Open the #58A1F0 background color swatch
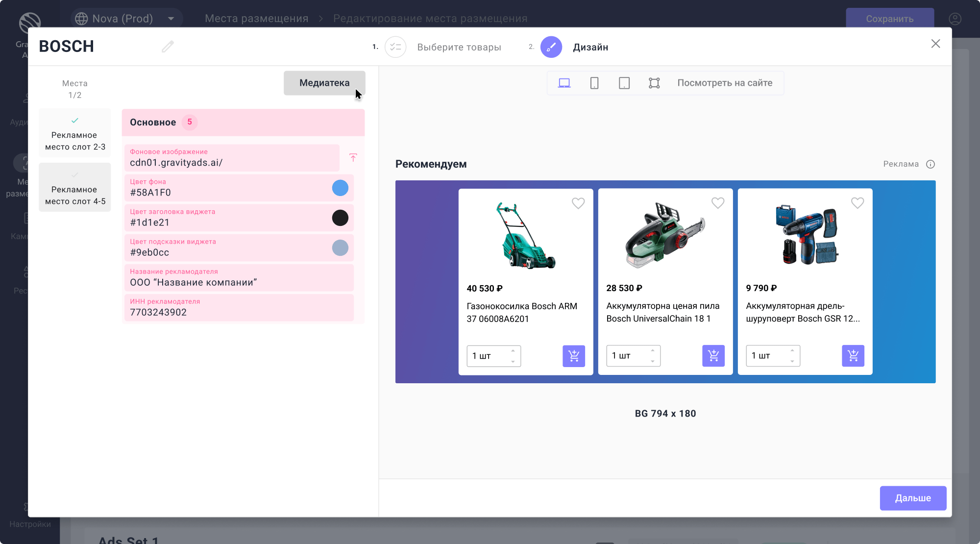The height and width of the screenshot is (544, 980). pos(340,188)
